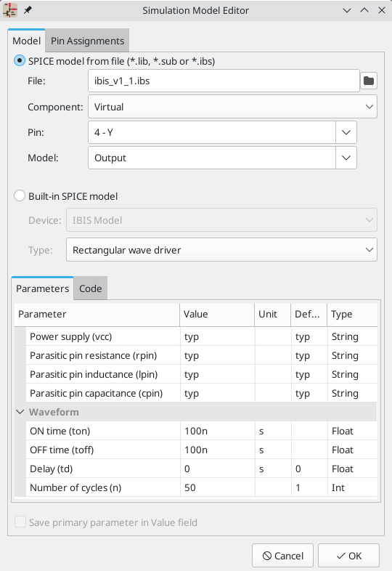Collapse the Waveform parameter group

tap(20, 412)
